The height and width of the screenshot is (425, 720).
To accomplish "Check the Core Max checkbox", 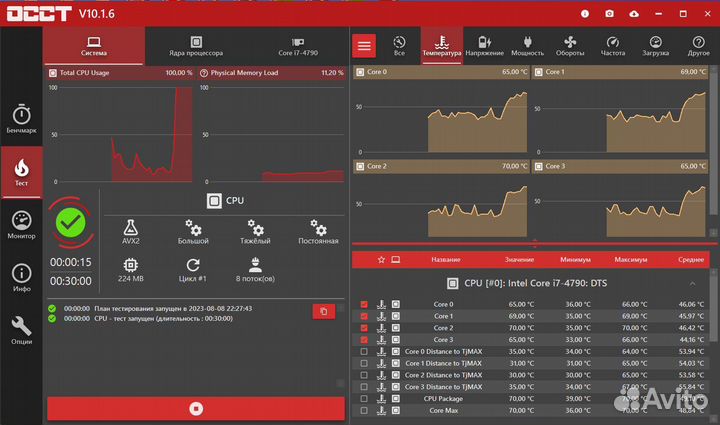I will tap(364, 411).
